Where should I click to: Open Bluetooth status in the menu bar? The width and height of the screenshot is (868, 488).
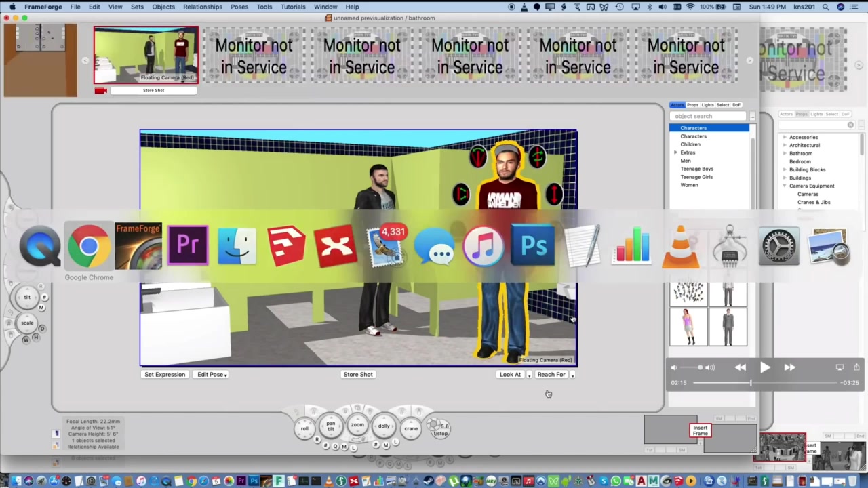(x=649, y=7)
